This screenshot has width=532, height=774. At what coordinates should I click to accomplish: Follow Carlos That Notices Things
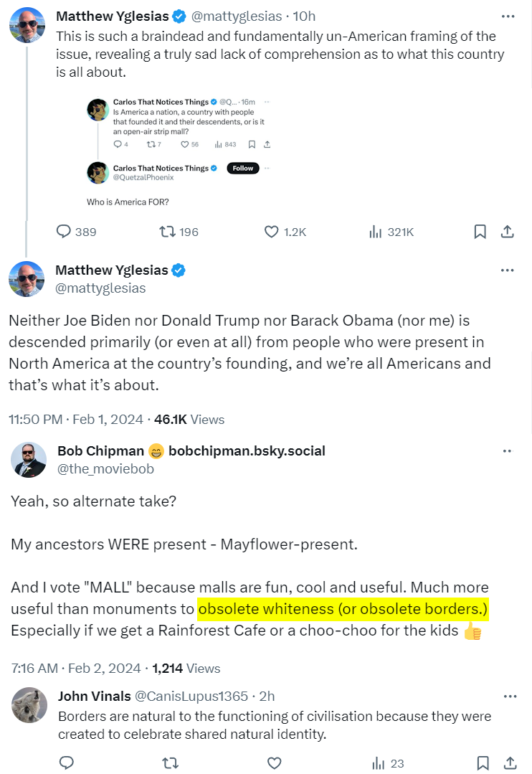tap(242, 169)
